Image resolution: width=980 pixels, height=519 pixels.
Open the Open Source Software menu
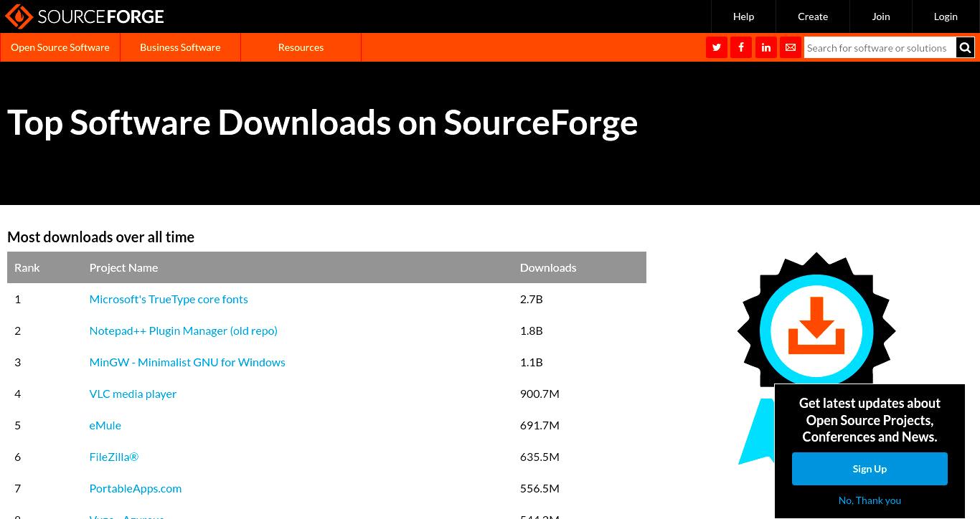coord(60,47)
